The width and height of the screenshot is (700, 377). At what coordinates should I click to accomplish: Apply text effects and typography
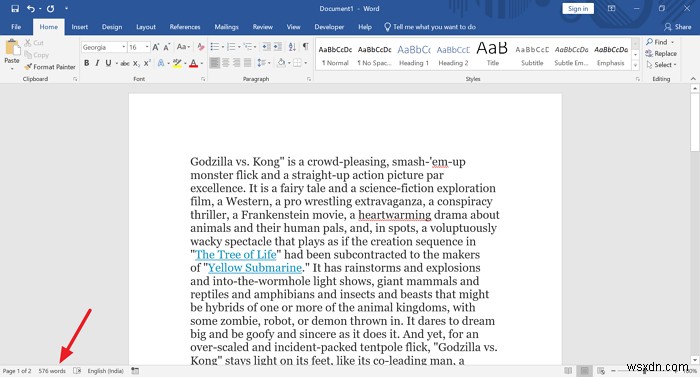tap(161, 63)
